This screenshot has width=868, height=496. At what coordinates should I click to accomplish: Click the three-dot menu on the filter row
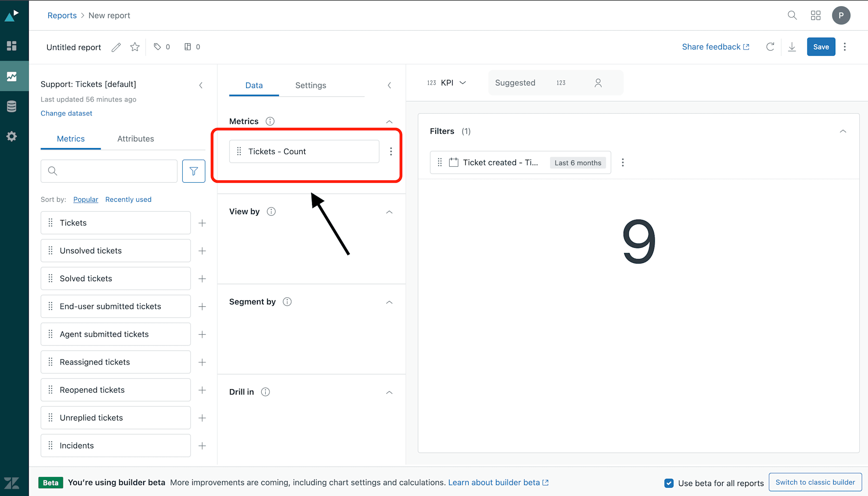pos(623,162)
